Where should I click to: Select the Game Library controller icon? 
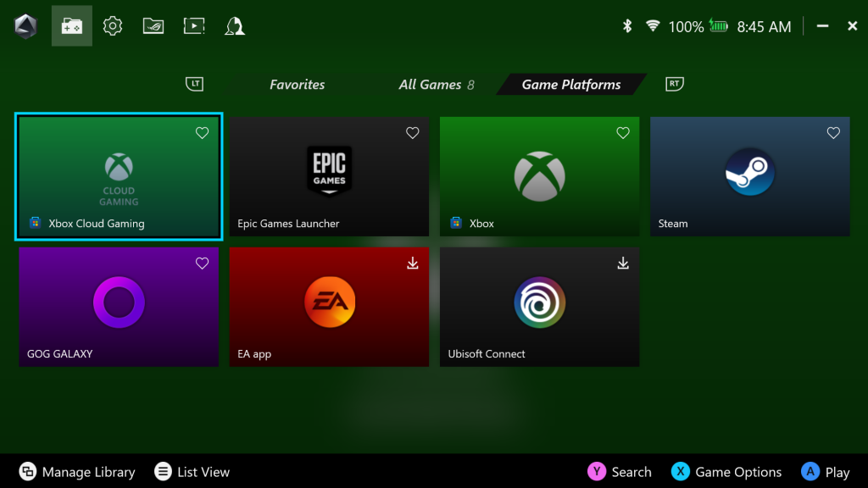click(x=72, y=26)
